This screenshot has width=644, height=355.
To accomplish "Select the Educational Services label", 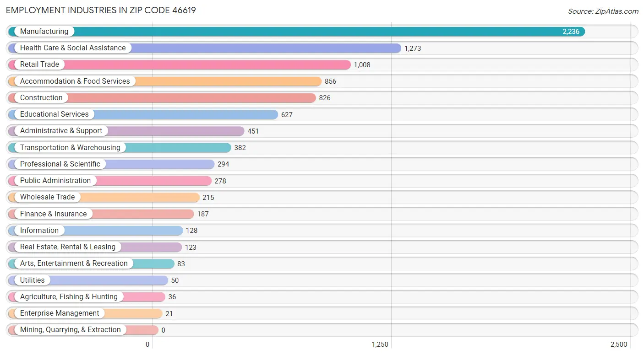I will point(55,114).
